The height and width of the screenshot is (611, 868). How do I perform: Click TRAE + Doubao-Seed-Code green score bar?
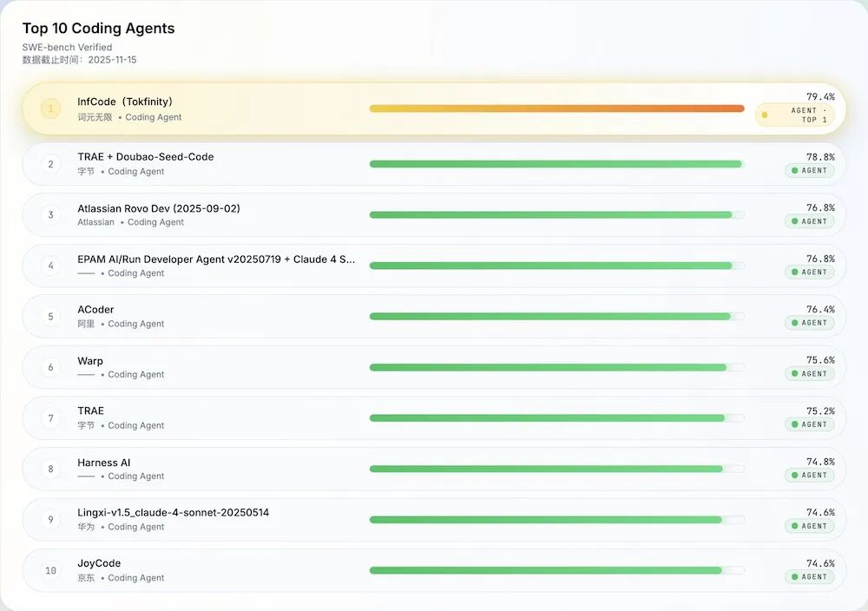click(556, 164)
